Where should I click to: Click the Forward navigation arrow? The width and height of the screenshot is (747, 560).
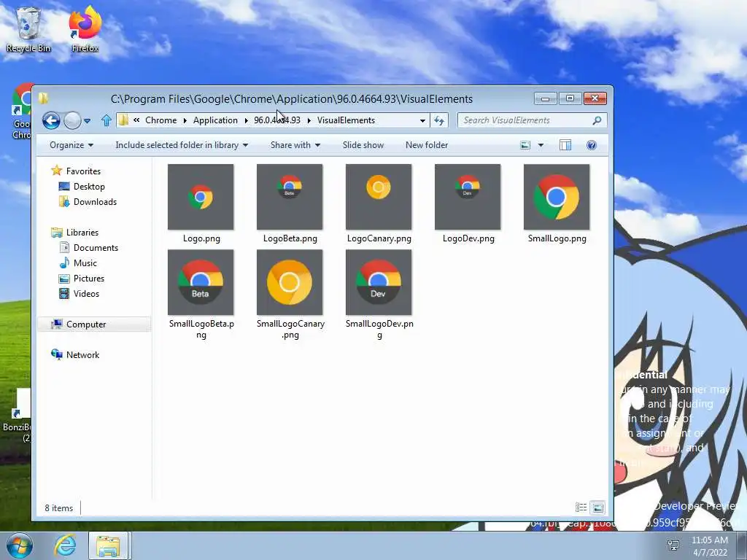[72, 120]
